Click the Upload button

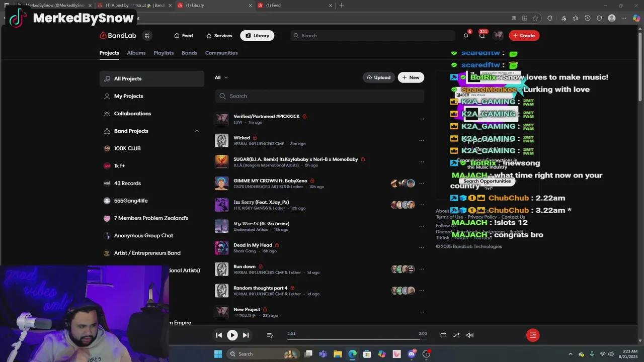pos(378,77)
